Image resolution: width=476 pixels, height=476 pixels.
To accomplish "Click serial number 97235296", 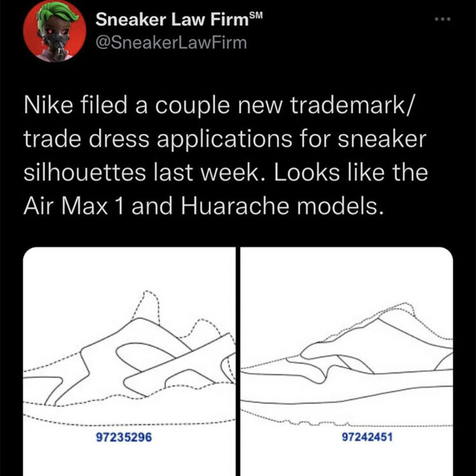I will (x=124, y=437).
